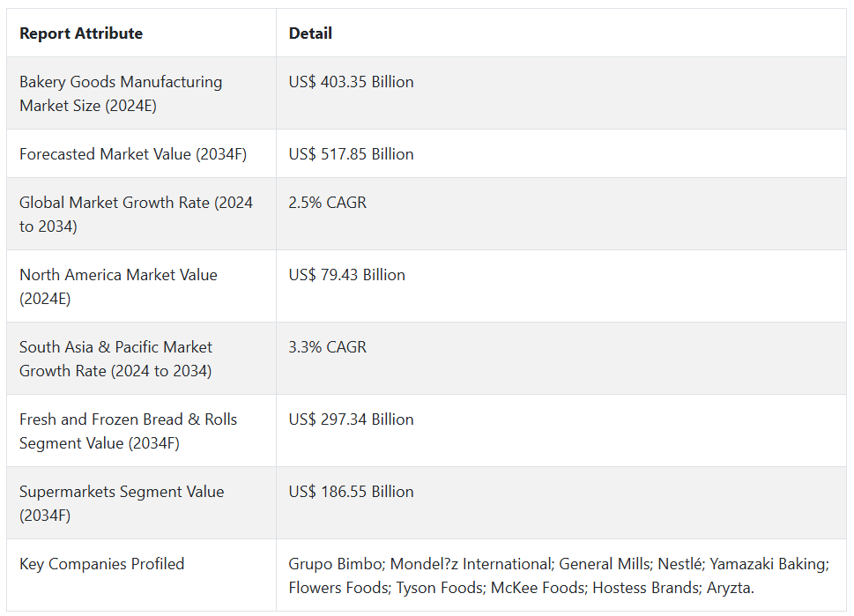Click Flowers Foods in company list
The width and height of the screenshot is (854, 616).
click(338, 587)
